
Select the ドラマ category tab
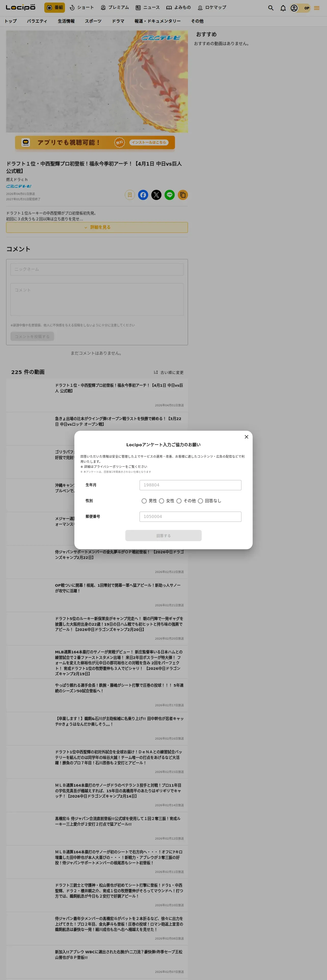[x=118, y=21]
